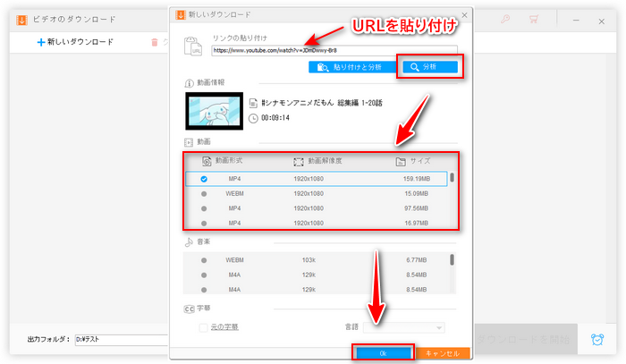This screenshot has height=364, width=626.
Task: Click the 動画形式 column header icon
Action: click(207, 161)
